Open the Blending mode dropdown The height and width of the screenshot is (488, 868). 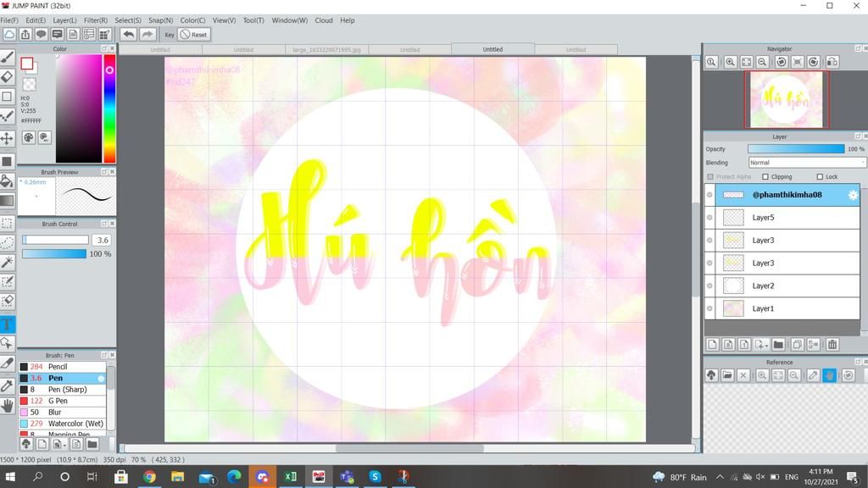tap(806, 163)
